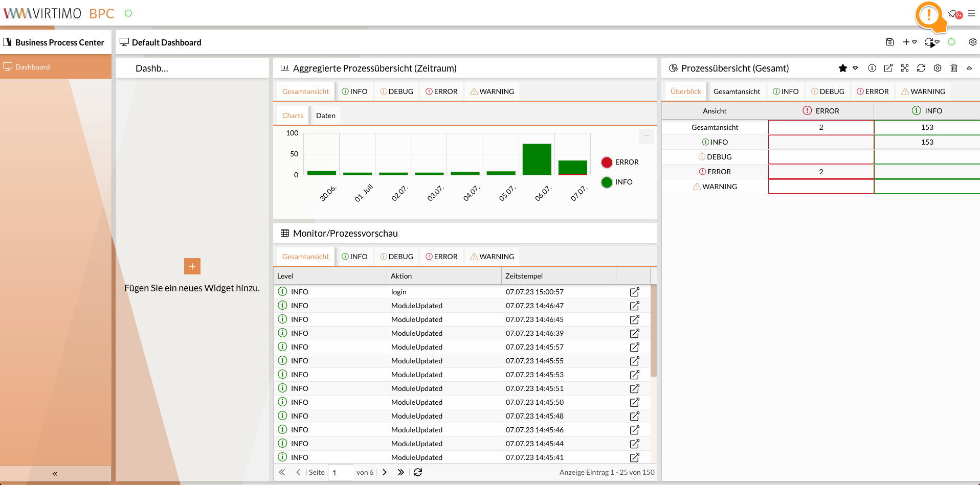Refresh the Prozessübersicht widget
Screen dimensions: 980x485
(921, 68)
